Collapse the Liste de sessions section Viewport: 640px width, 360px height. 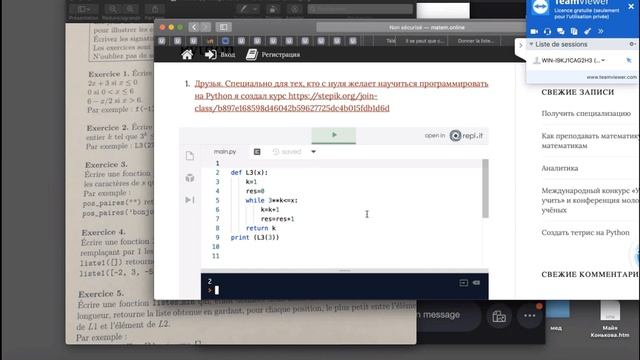(531, 44)
